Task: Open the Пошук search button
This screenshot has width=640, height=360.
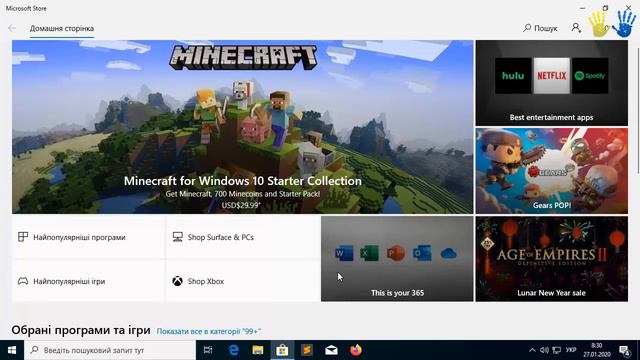Action: tap(540, 28)
